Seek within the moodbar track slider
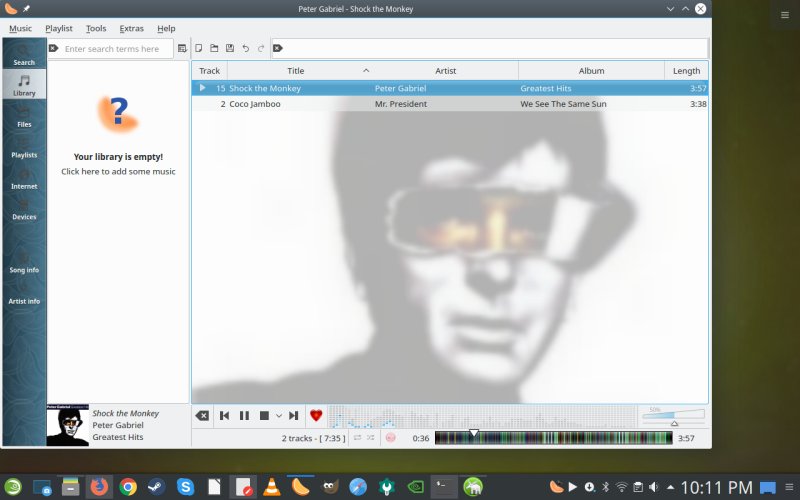 click(554, 438)
